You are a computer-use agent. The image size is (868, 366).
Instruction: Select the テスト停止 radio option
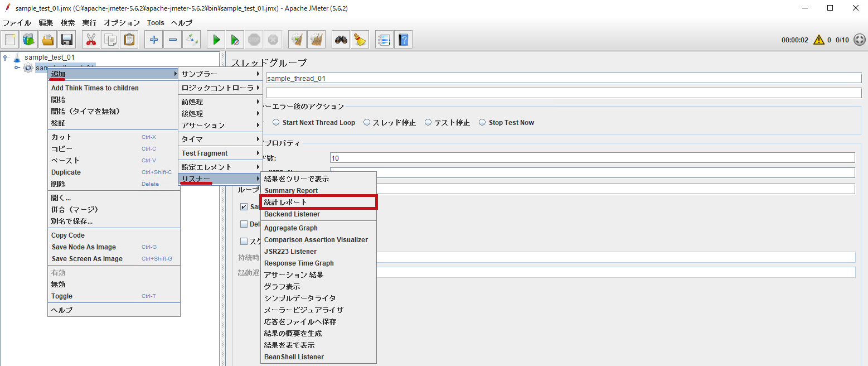point(428,123)
